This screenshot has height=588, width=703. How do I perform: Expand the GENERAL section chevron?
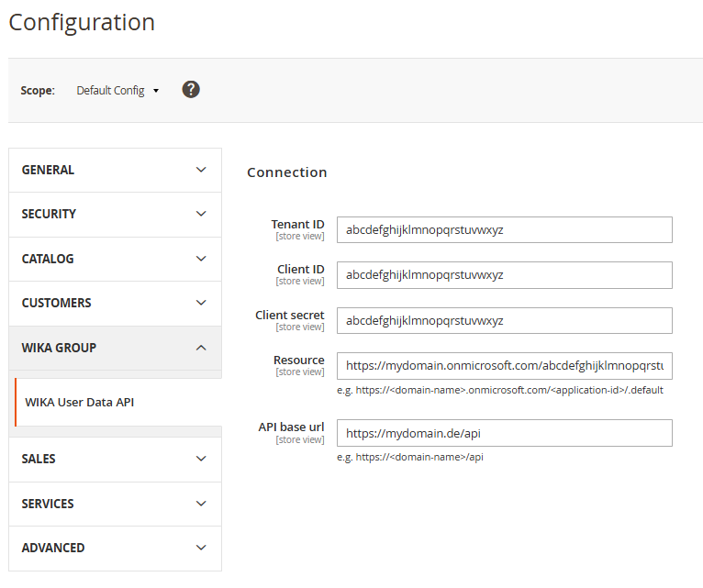(202, 170)
